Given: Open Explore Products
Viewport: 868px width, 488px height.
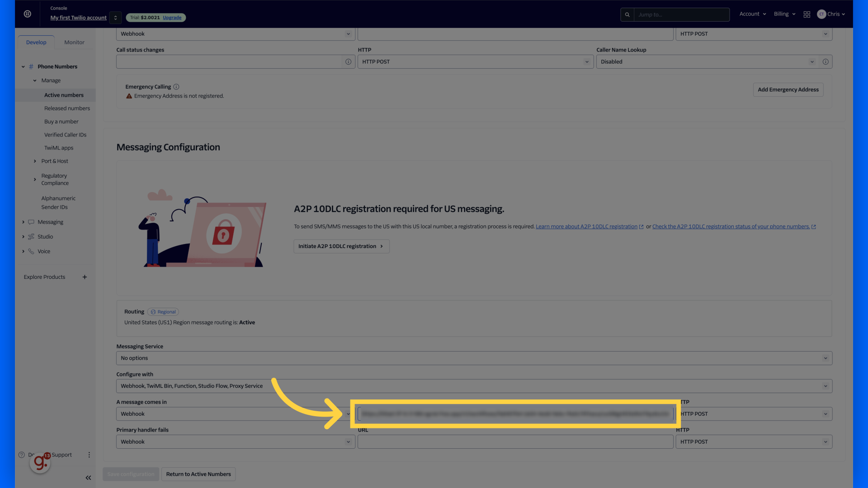Looking at the screenshot, I should pos(44,277).
